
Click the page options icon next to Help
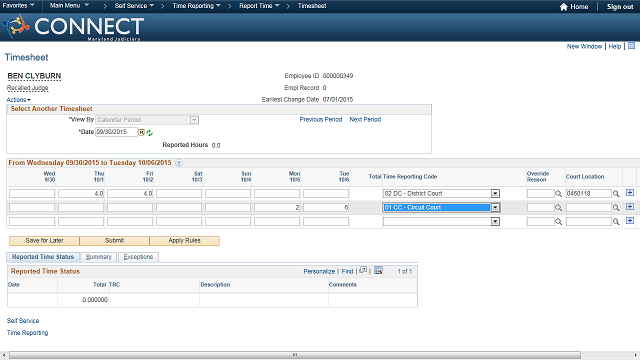click(x=631, y=46)
